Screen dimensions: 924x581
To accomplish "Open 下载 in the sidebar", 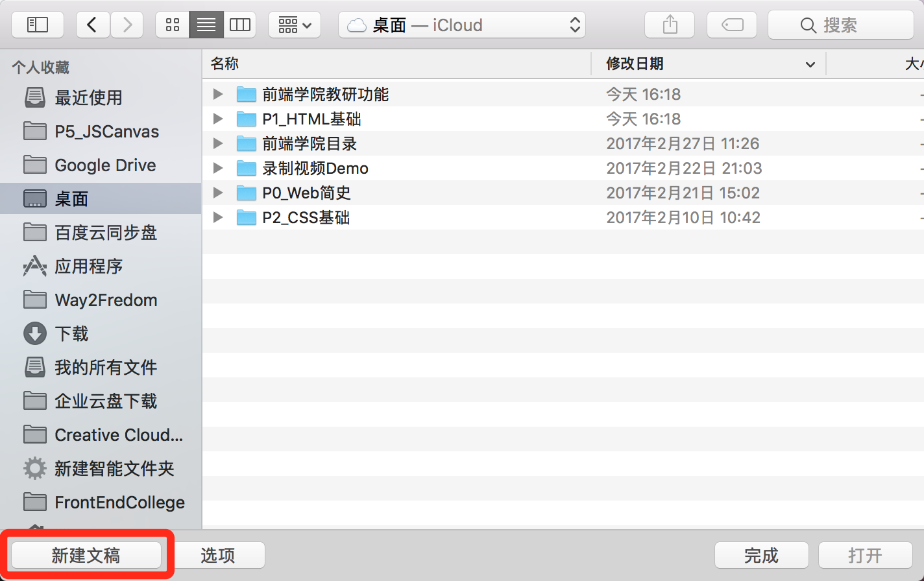I will [x=71, y=334].
